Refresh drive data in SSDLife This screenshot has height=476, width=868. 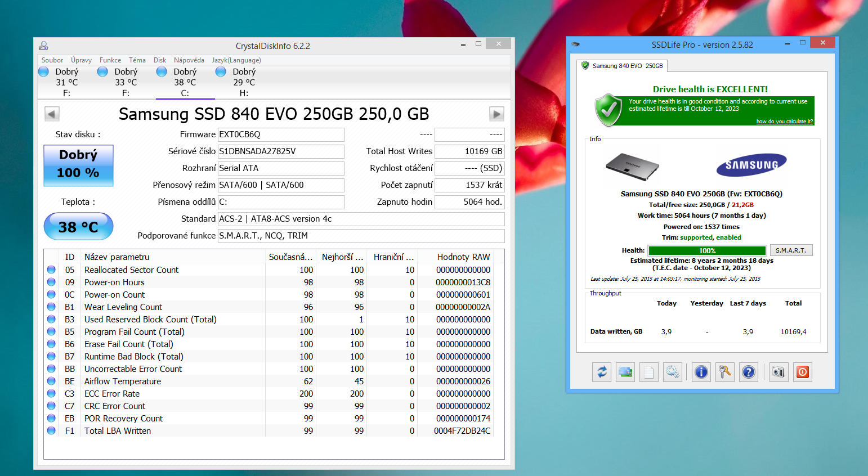[x=602, y=372]
